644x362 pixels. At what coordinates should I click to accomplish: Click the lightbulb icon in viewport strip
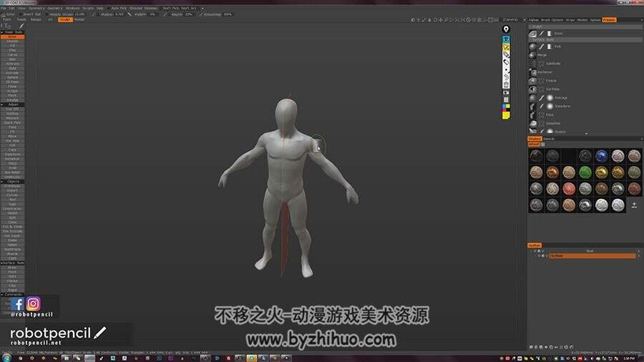(506, 29)
